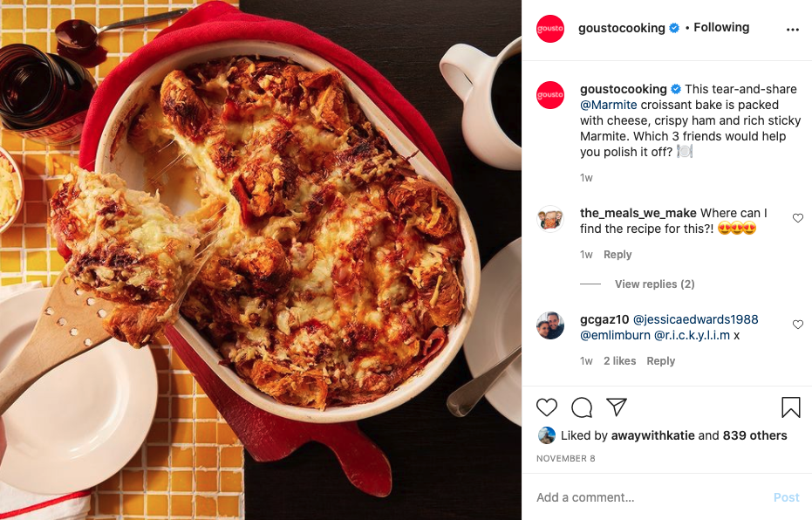812x520 pixels.
Task: Save post with bookmark icon
Action: tap(791, 407)
